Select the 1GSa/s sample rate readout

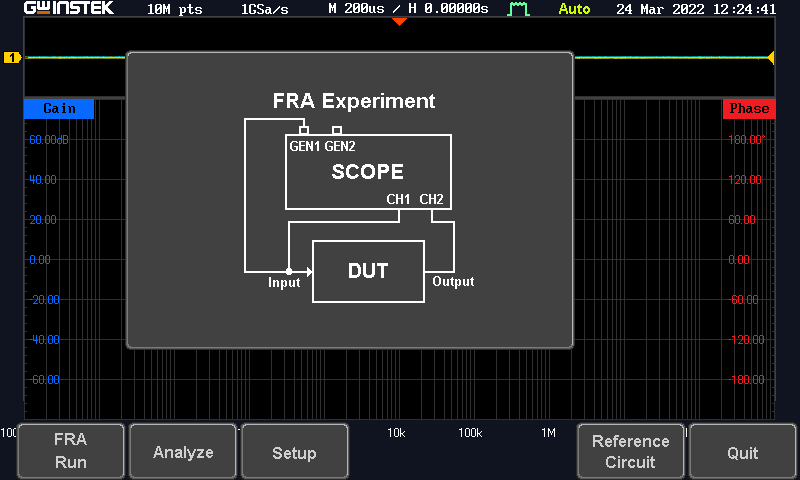pos(264,10)
